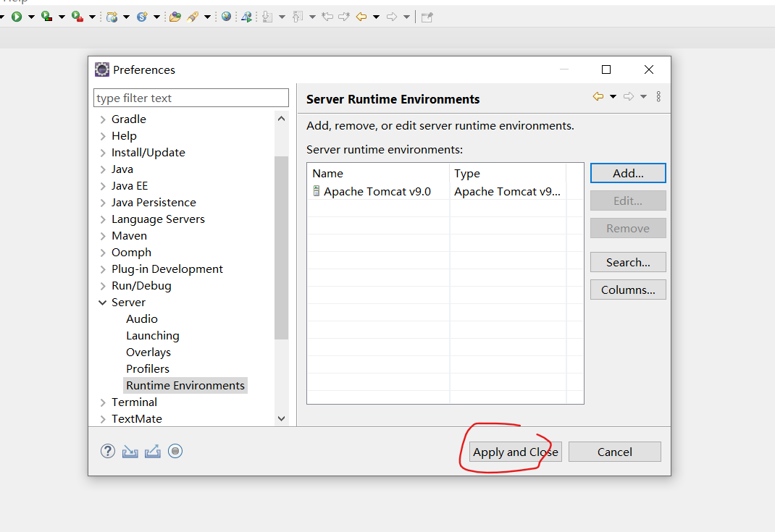Viewport: 775px width, 532px height.
Task: Open the External Tools dropdown arrow
Action: coord(92,17)
